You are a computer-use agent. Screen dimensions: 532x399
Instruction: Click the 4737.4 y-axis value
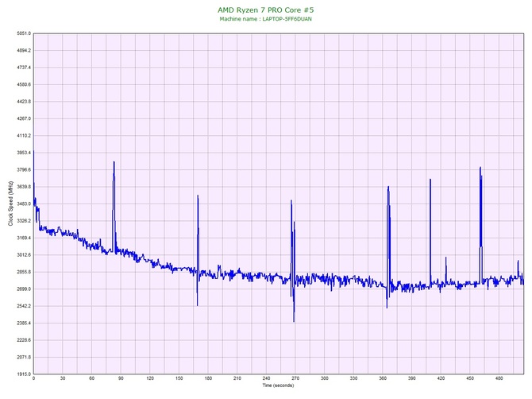click(24, 68)
